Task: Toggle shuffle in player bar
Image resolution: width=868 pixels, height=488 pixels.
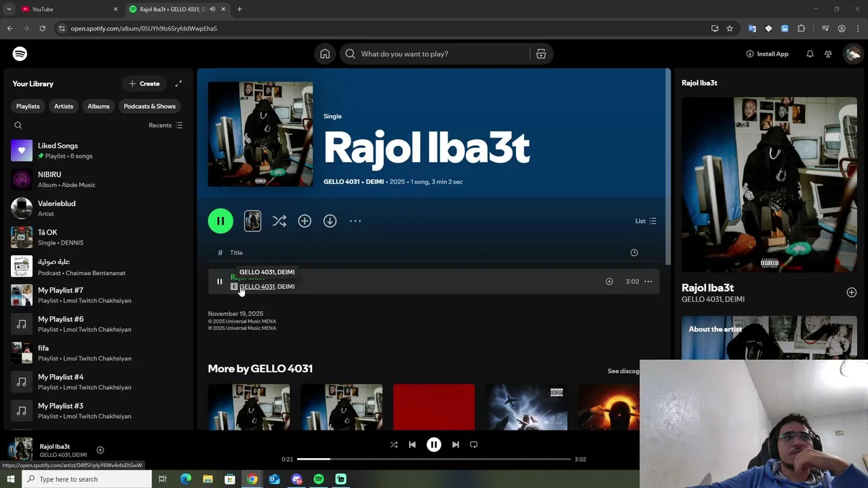Action: tap(394, 445)
